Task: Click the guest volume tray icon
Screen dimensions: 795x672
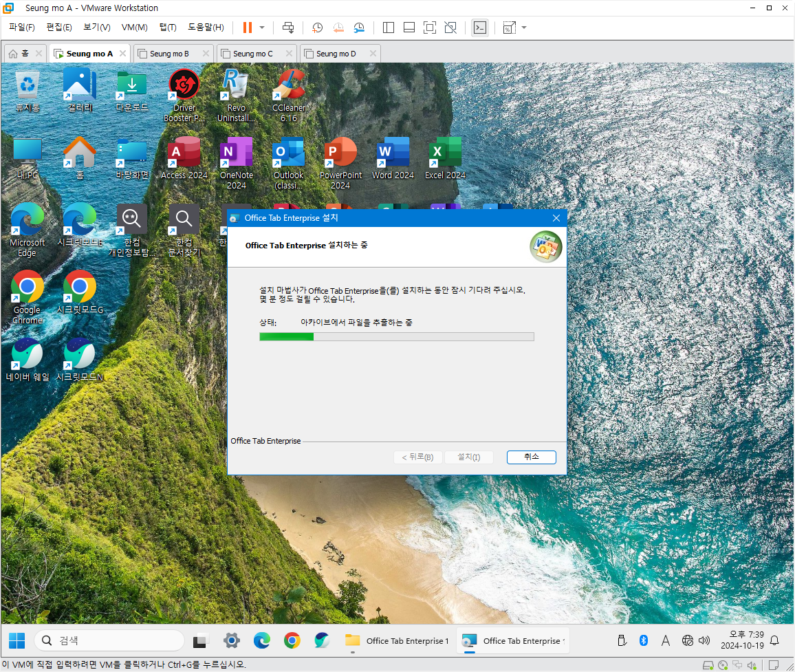Action: 704,641
